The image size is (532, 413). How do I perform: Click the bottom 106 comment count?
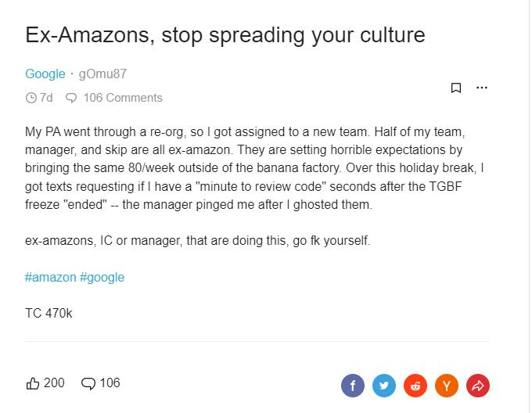coord(110,382)
